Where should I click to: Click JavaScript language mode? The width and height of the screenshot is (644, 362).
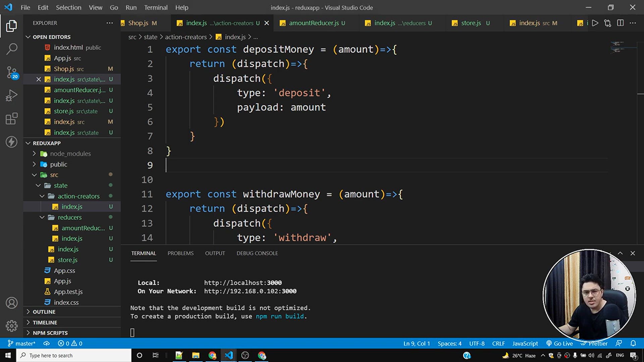525,343
